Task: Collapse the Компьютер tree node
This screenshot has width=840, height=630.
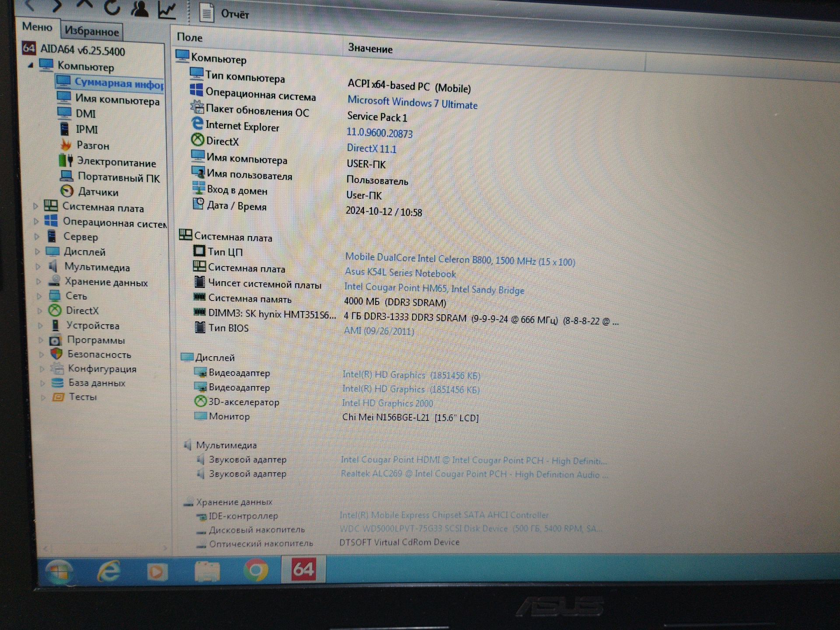Action: [30, 65]
